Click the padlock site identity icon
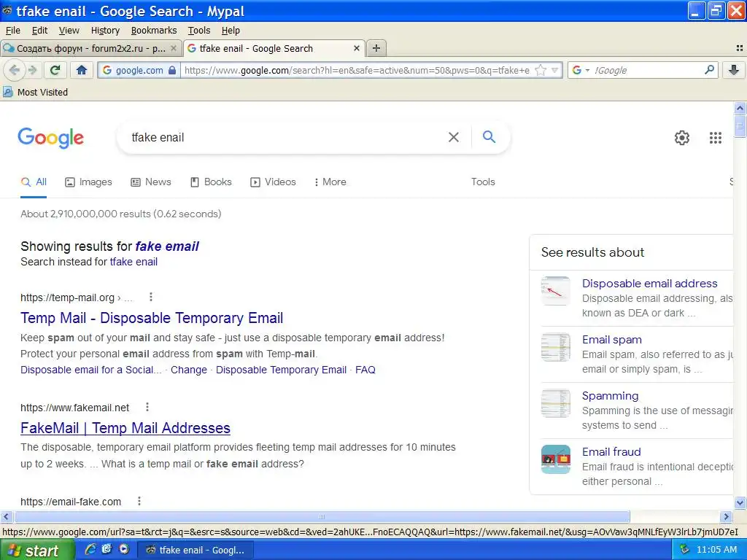Screen dimensions: 747x560 [172, 71]
